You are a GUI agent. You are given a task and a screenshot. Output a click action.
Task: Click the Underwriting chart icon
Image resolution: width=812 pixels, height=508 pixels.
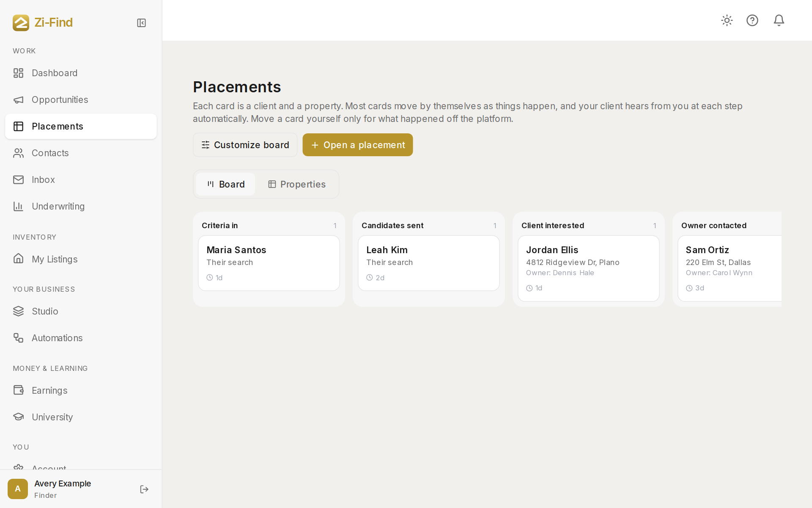(18, 207)
